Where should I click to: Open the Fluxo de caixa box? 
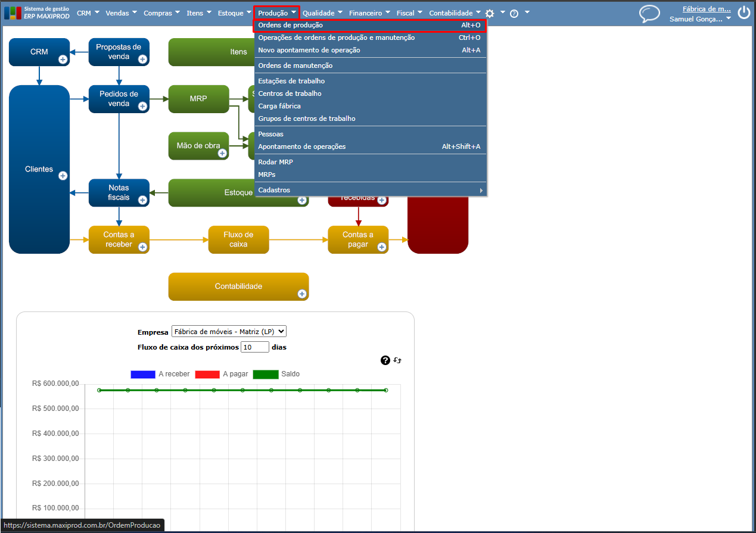[x=238, y=239]
